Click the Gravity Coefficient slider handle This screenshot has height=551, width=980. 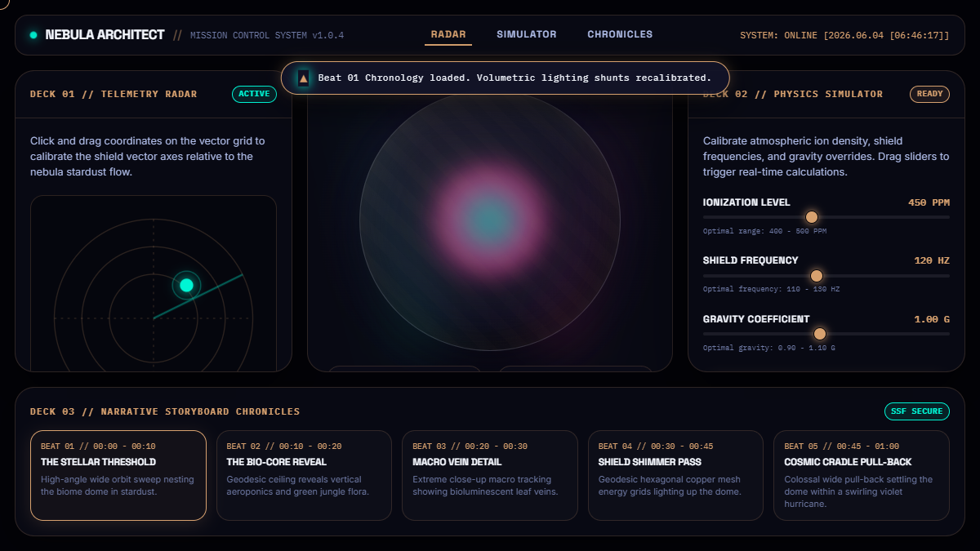coord(819,334)
